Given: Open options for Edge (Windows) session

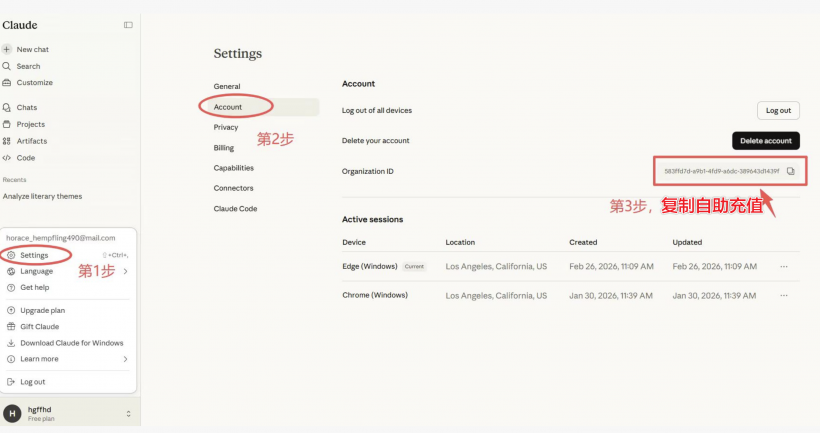Looking at the screenshot, I should (783, 266).
